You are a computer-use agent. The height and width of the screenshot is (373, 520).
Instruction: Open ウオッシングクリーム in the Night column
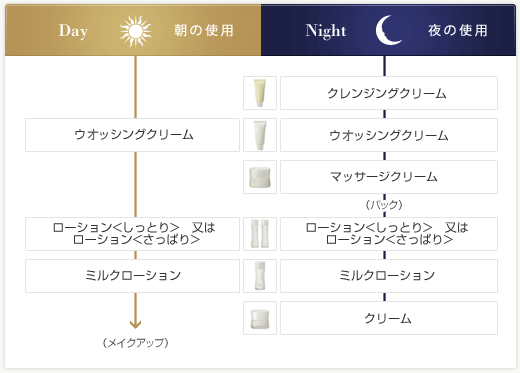[x=389, y=135]
